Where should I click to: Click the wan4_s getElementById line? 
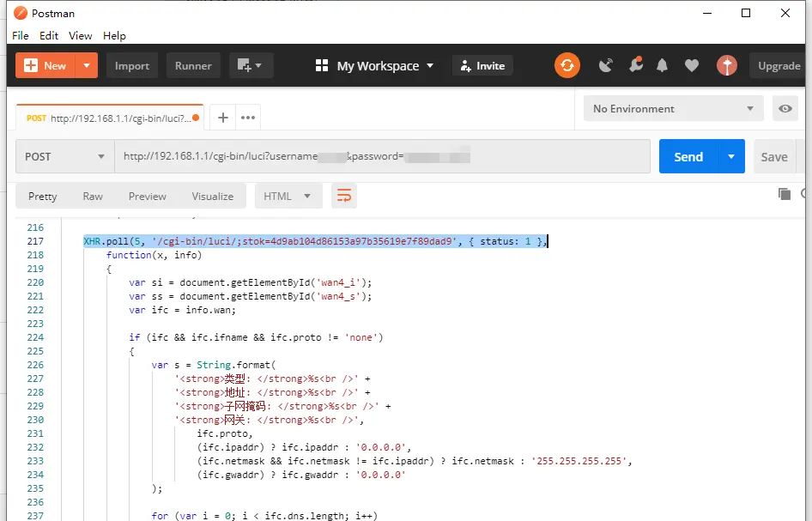click(x=251, y=296)
